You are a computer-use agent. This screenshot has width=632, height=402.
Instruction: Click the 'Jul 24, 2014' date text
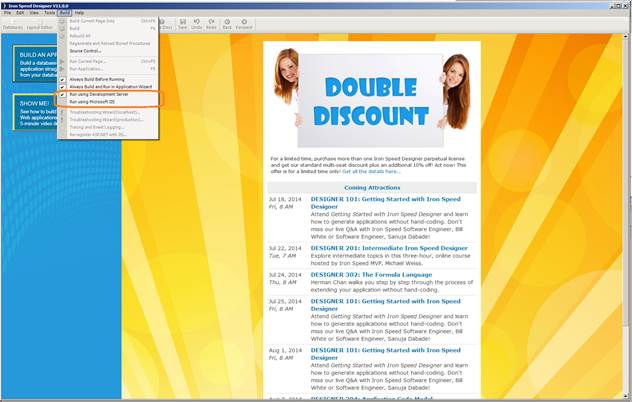(285, 275)
